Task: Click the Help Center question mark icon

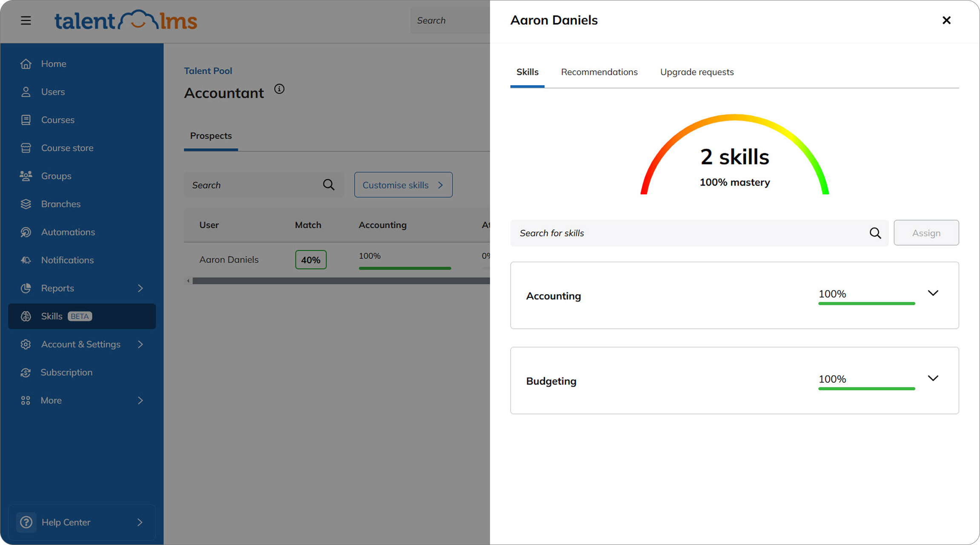Action: click(x=26, y=522)
